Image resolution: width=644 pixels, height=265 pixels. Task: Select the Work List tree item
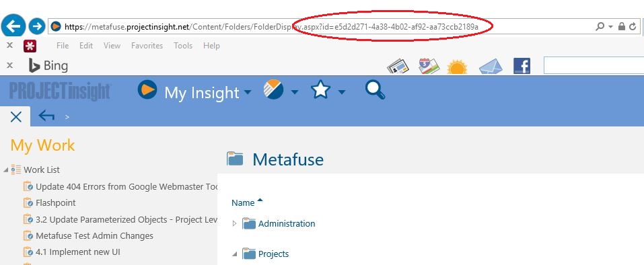[42, 170]
